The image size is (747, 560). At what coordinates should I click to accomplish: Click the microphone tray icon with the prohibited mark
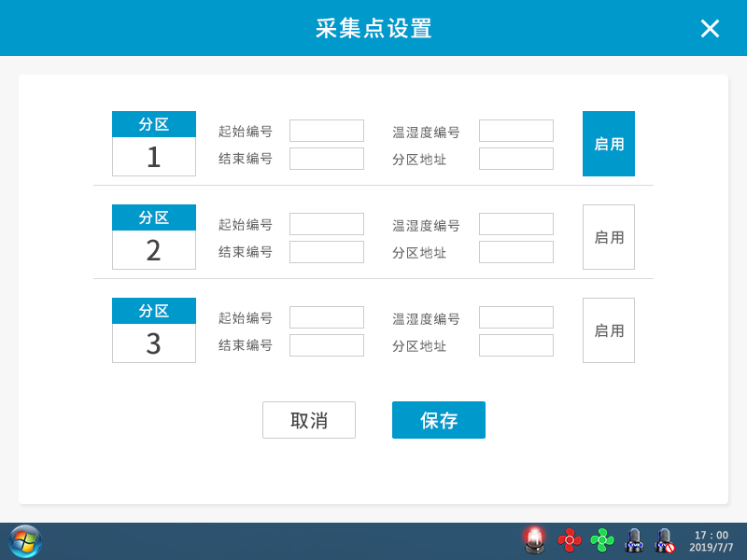click(665, 540)
